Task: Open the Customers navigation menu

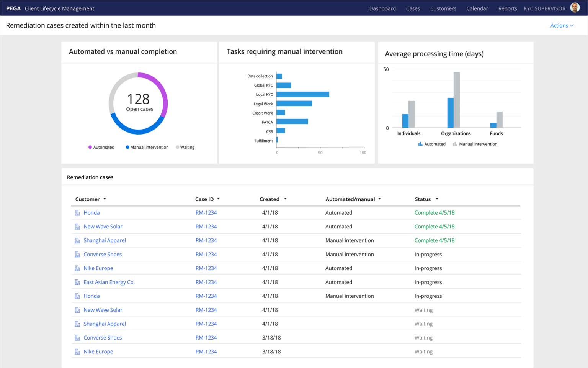Action: point(443,8)
